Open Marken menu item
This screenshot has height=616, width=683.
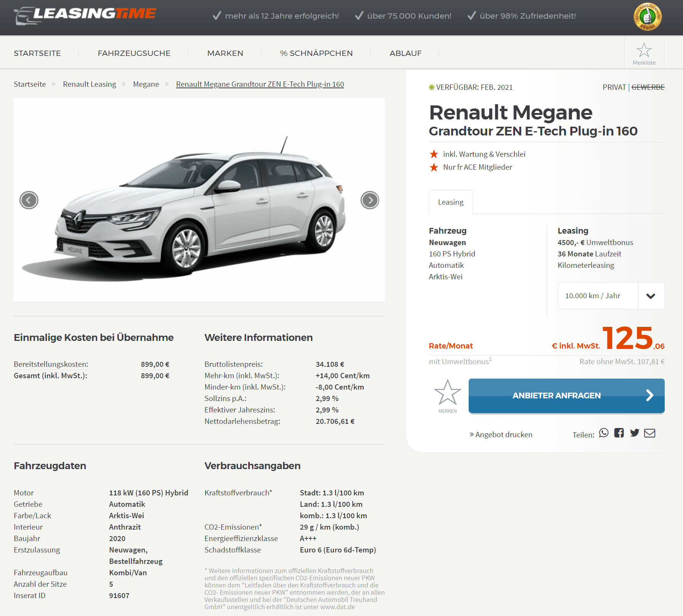point(225,53)
